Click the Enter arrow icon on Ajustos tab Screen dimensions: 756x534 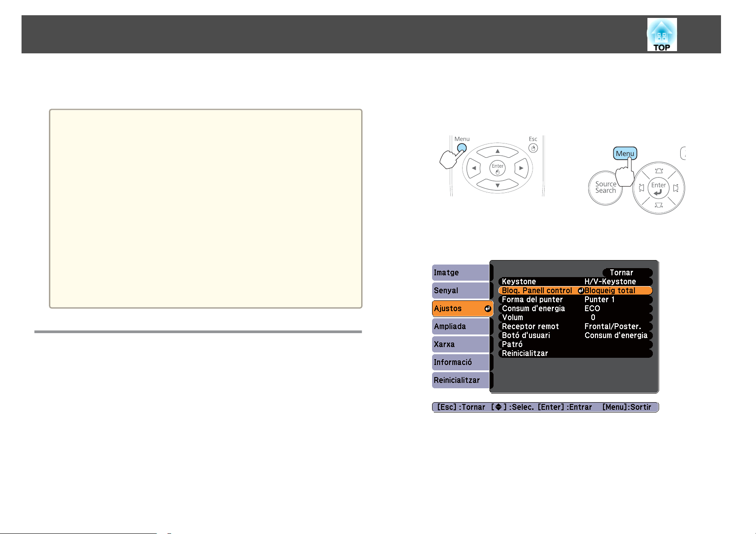click(488, 308)
